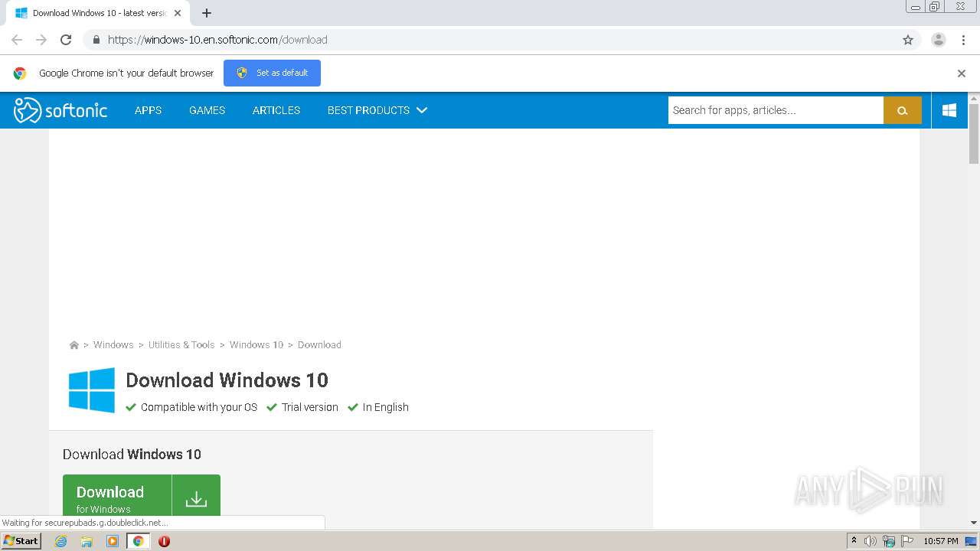980x551 pixels.
Task: Reload the page
Action: click(66, 40)
